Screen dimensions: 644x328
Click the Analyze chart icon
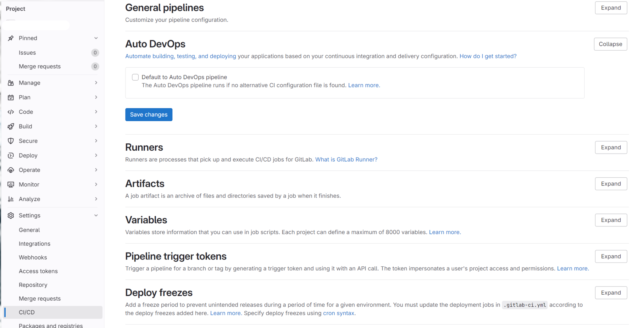(11, 199)
